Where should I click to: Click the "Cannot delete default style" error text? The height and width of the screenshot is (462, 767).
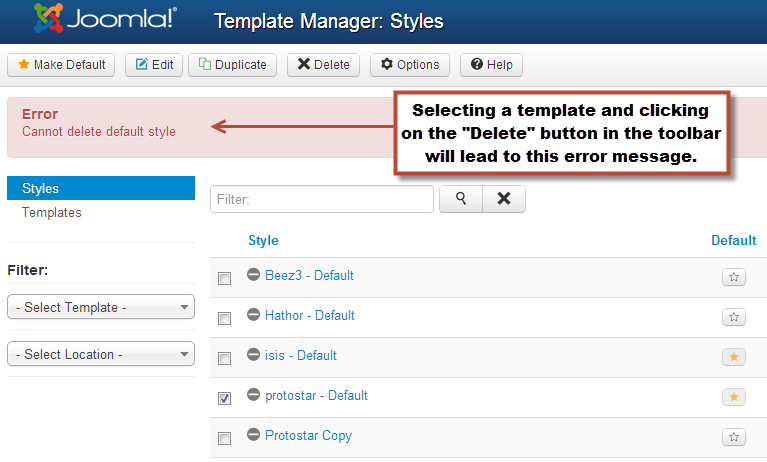[99, 132]
